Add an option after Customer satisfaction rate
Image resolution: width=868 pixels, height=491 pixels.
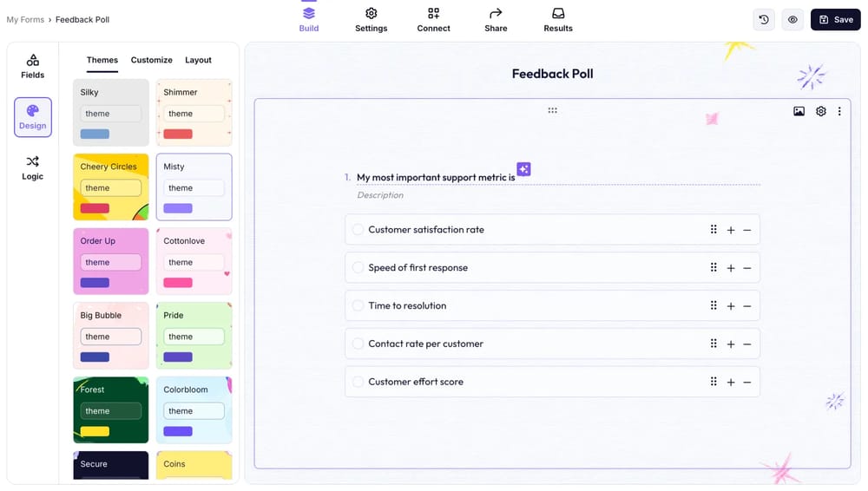point(731,230)
